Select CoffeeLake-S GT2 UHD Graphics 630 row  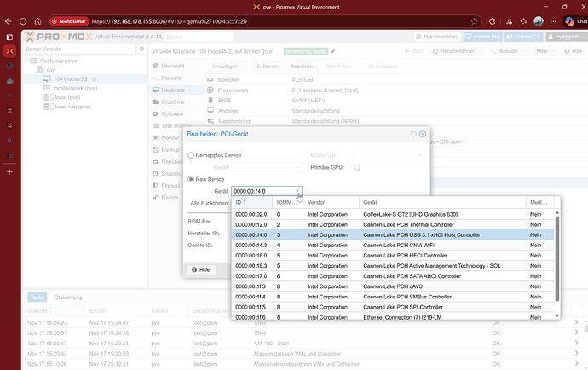[x=393, y=214]
